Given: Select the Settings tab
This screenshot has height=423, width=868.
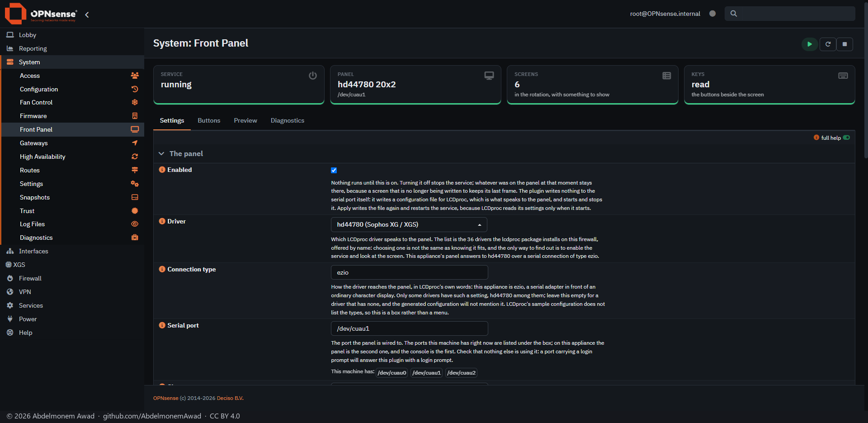Looking at the screenshot, I should coord(172,120).
